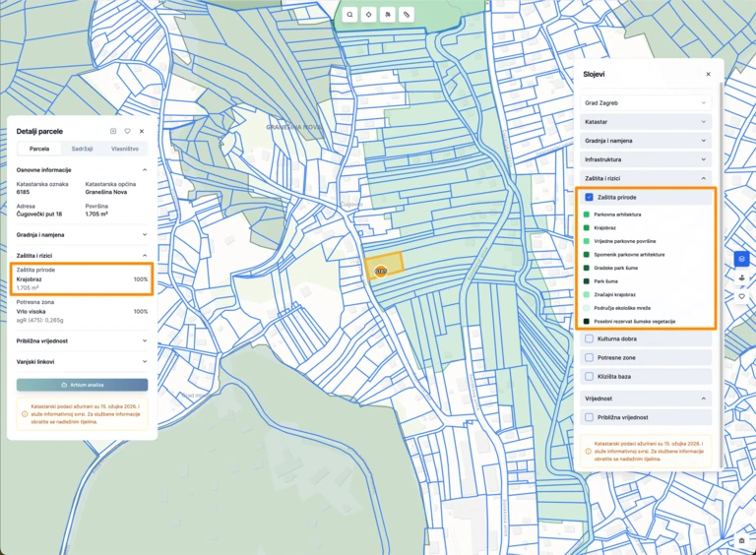756x555 pixels.
Task: Uncheck the Zaštita prirode layer checkbox
Action: click(589, 197)
